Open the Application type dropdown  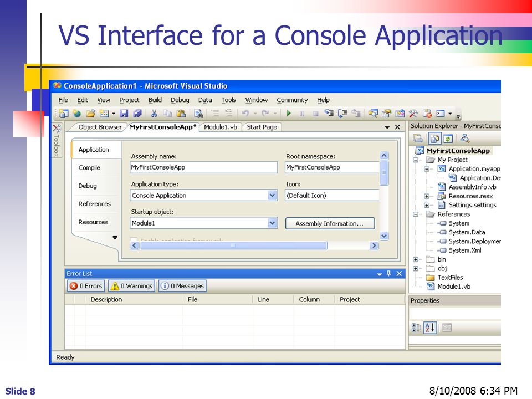(x=272, y=195)
